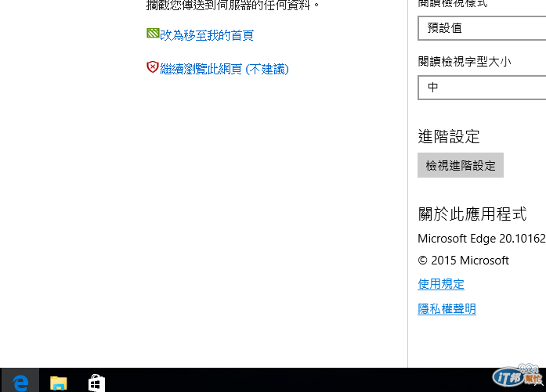
Task: Click the © 2015 Microsoft copyright text
Action: tap(463, 261)
